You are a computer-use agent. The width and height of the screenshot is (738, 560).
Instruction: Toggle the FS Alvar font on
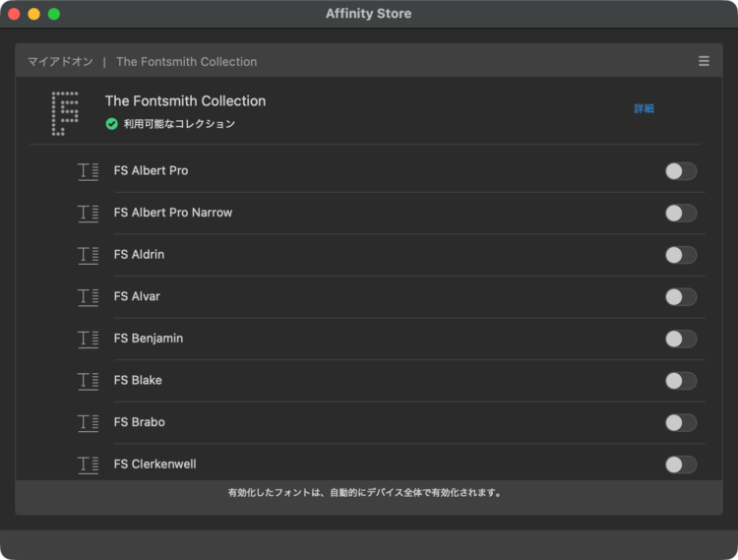(680, 297)
